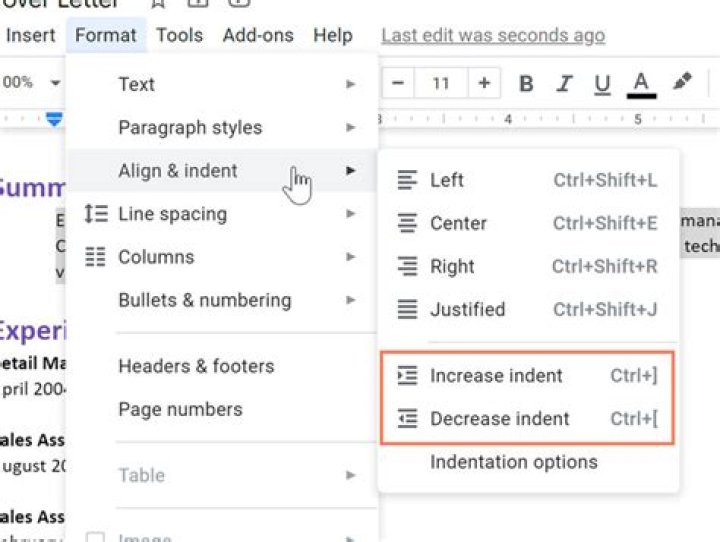The width and height of the screenshot is (720, 542).
Task: Apply Underline formatting from toolbar
Action: pyautogui.click(x=602, y=83)
